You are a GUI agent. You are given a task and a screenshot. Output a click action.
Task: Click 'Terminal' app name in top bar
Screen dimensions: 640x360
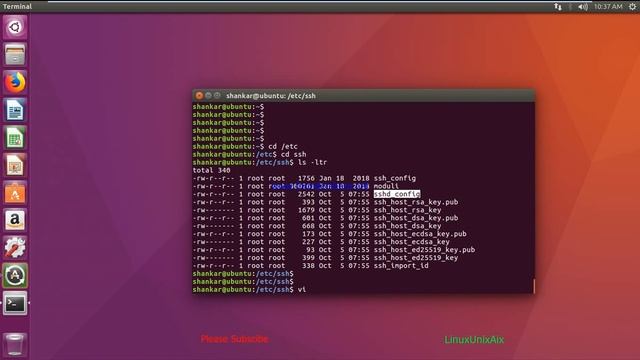click(x=17, y=7)
